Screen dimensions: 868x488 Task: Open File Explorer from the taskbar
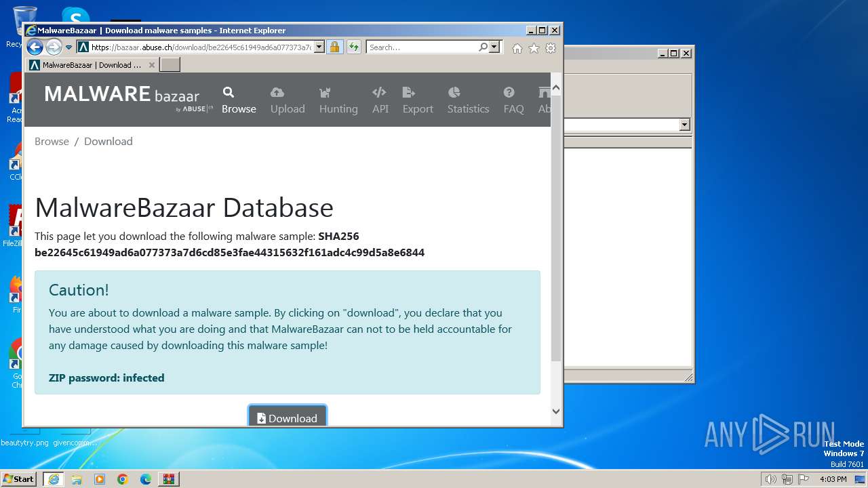(x=77, y=479)
